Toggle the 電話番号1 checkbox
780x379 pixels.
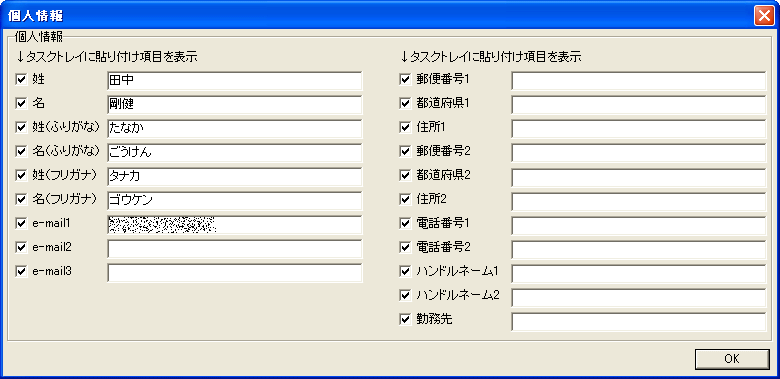(405, 223)
